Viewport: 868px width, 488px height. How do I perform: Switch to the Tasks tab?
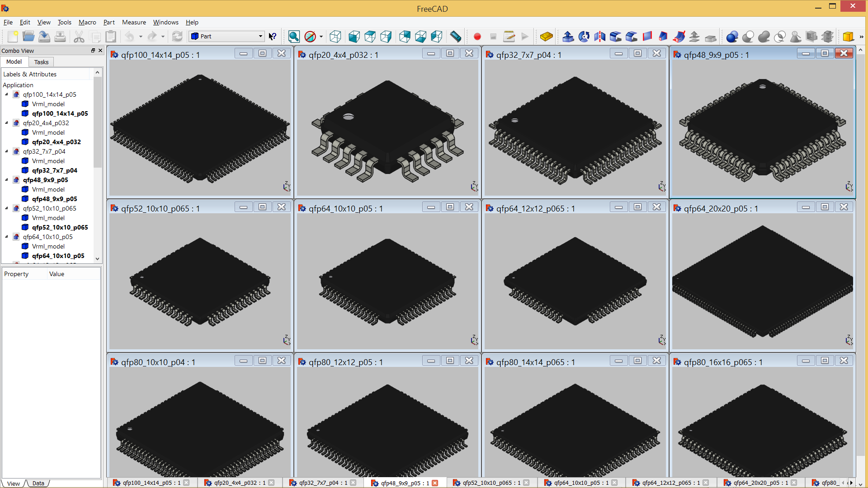(x=41, y=61)
